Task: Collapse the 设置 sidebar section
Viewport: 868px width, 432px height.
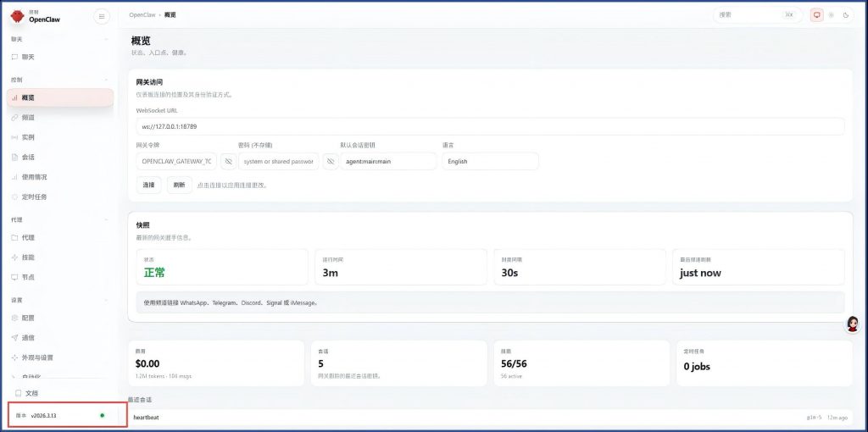Action: pyautogui.click(x=106, y=300)
